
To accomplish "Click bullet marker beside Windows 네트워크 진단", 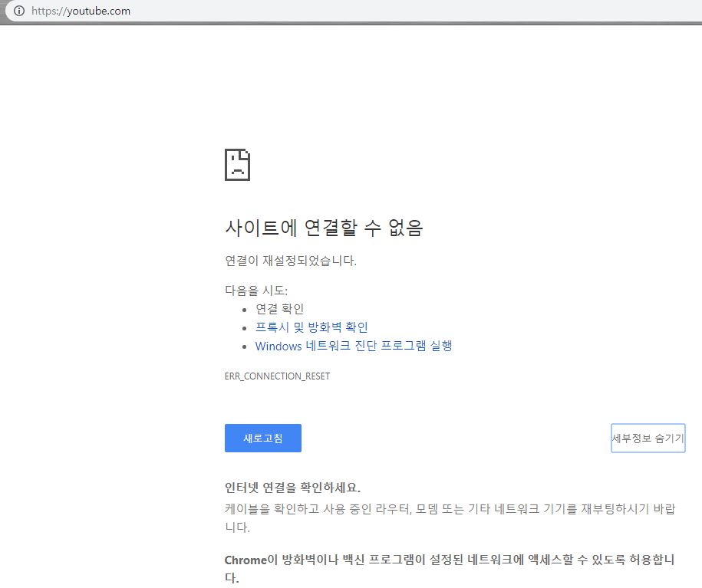I will click(244, 347).
